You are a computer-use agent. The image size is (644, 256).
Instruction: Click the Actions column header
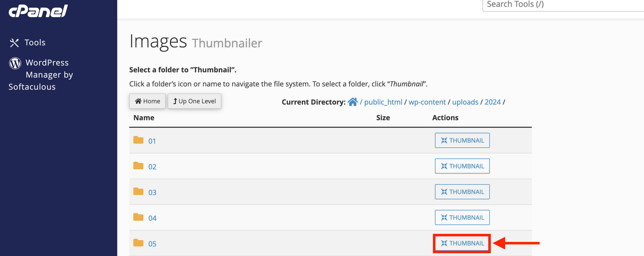445,118
